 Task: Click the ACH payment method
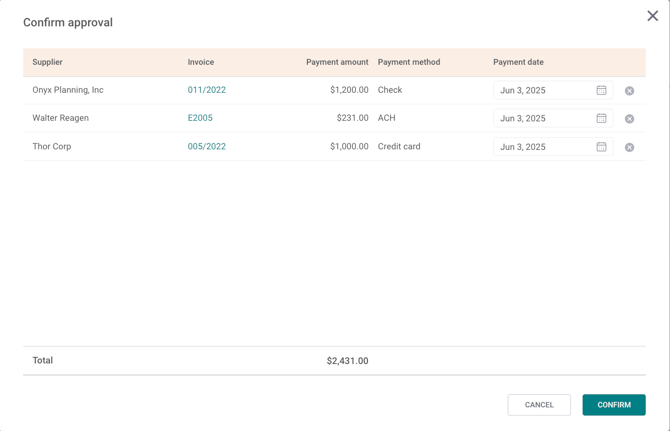click(x=387, y=118)
